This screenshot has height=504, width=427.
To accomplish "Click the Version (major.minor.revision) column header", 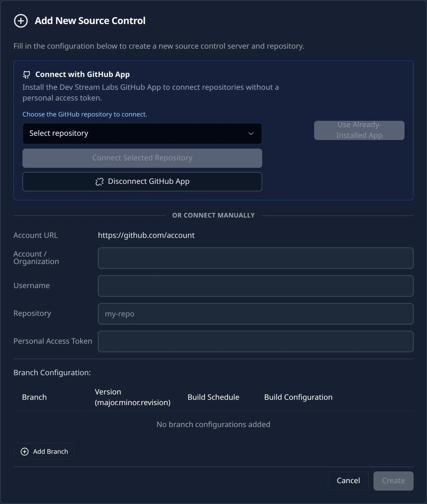I will click(x=133, y=397).
